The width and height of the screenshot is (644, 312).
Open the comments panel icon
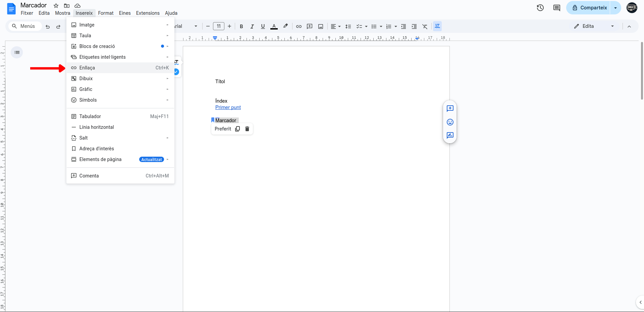(557, 8)
